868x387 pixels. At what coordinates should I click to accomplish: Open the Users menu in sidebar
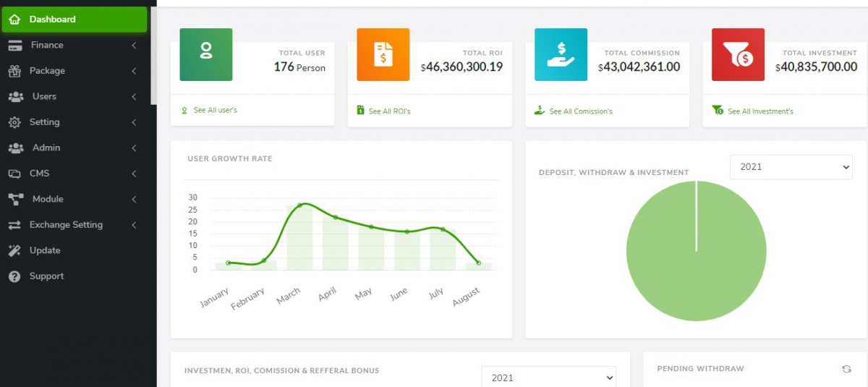click(x=44, y=96)
